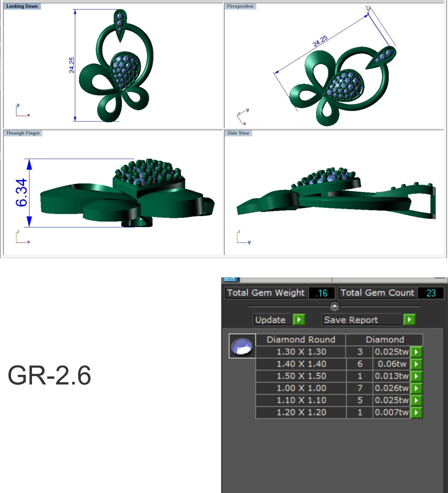Select the 1.20 X 1.20 size cell
This screenshot has height=493, width=448.
(x=301, y=413)
